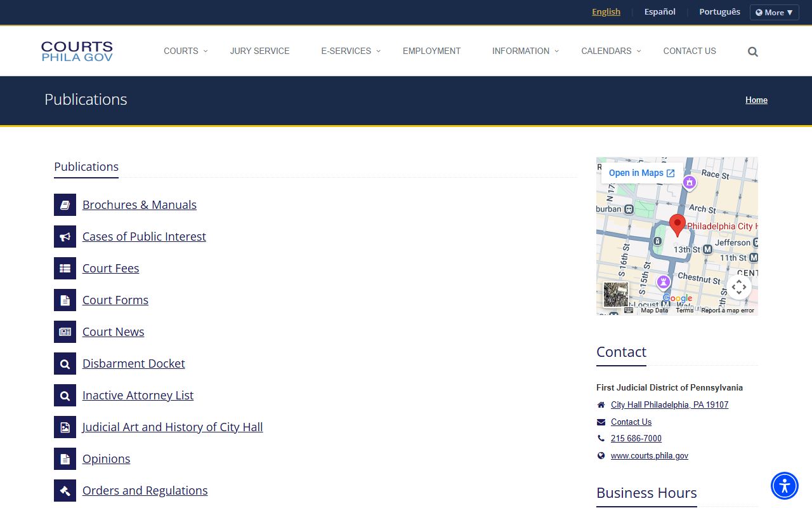The height and width of the screenshot is (508, 812).
Task: Click the map camera controls icon
Action: 739,287
